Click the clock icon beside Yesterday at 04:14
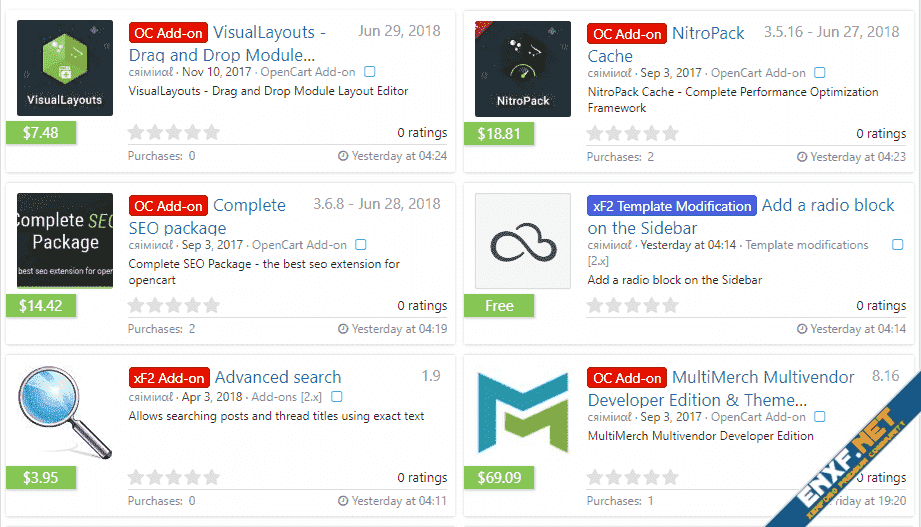Screen dimensions: 921x527 [802, 329]
